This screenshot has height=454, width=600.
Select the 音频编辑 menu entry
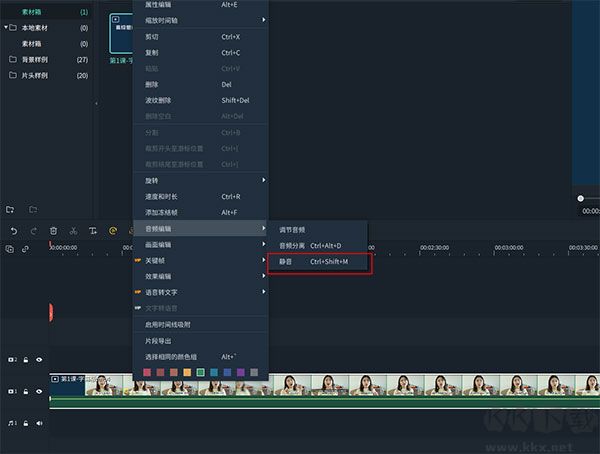pyautogui.click(x=201, y=229)
